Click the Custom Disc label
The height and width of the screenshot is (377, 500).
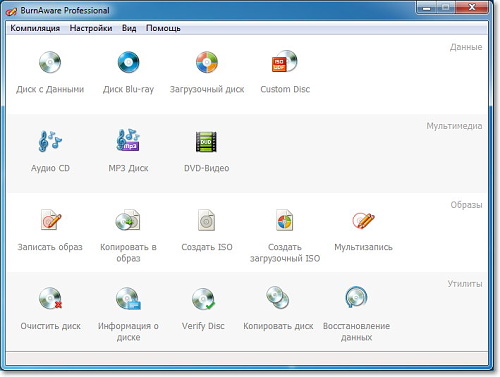coord(285,89)
